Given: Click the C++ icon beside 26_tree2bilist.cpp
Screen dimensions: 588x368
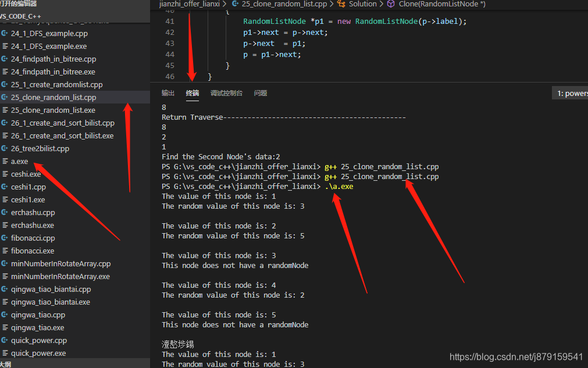Looking at the screenshot, I should [x=7, y=148].
